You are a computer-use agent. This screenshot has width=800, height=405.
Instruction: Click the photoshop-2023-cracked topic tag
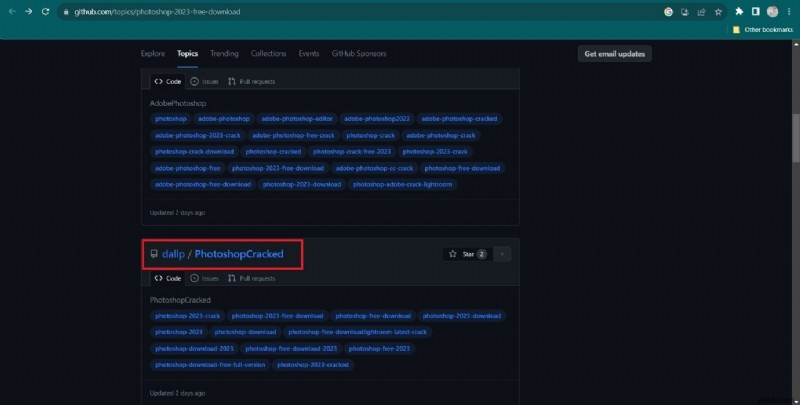pyautogui.click(x=313, y=365)
